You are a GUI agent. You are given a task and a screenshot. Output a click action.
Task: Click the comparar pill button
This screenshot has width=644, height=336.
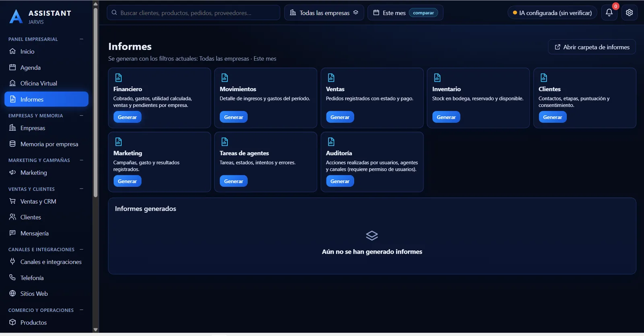point(423,12)
